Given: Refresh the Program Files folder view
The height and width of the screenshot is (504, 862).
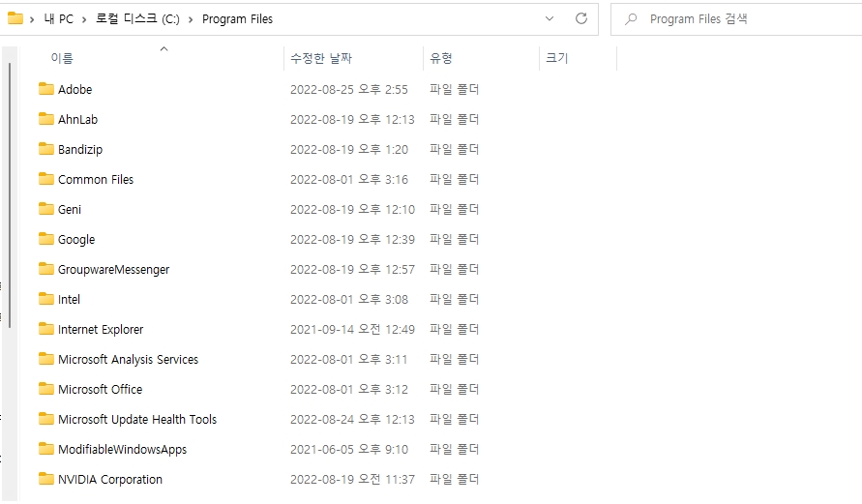Looking at the screenshot, I should coord(581,18).
